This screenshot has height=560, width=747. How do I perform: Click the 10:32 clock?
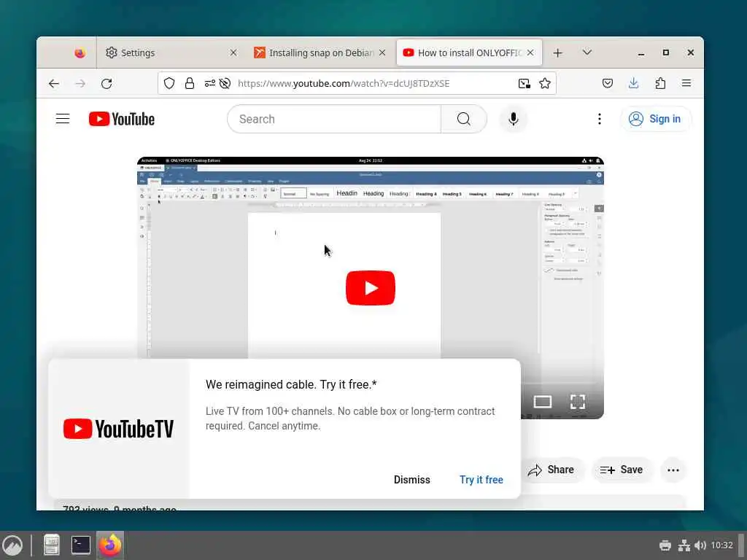coord(721,545)
